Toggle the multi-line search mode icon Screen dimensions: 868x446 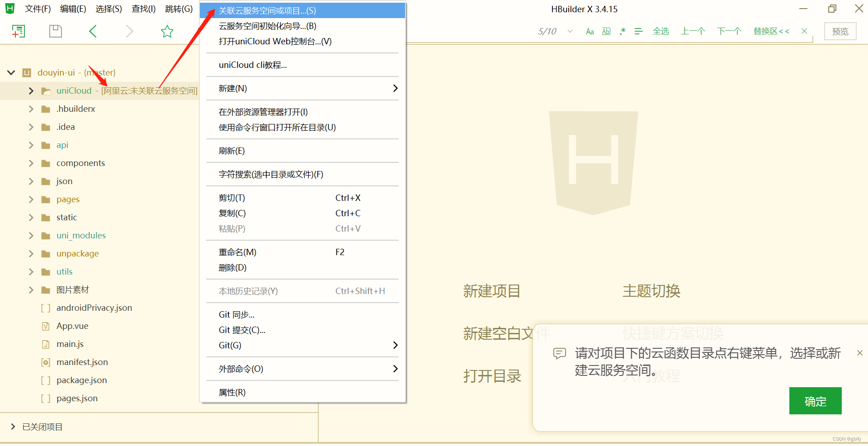[x=638, y=31]
